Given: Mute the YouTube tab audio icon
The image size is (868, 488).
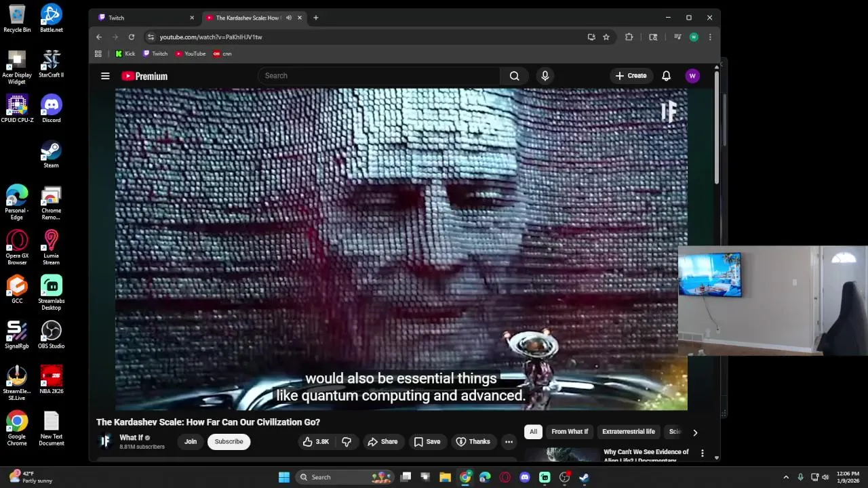Looking at the screenshot, I should (289, 18).
